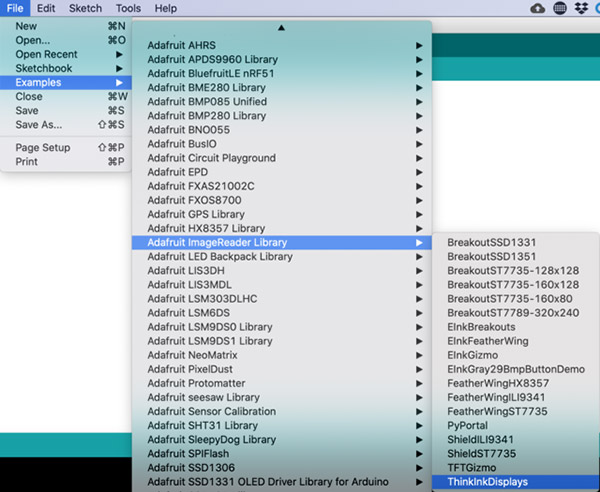Open the EInkGray29BmpButtonDemo example
Image resolution: width=600 pixels, height=492 pixels.
click(x=516, y=369)
